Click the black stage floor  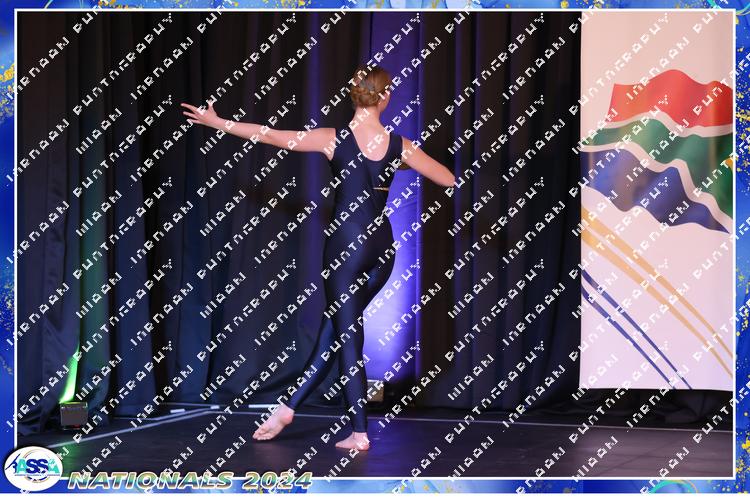tap(500, 450)
